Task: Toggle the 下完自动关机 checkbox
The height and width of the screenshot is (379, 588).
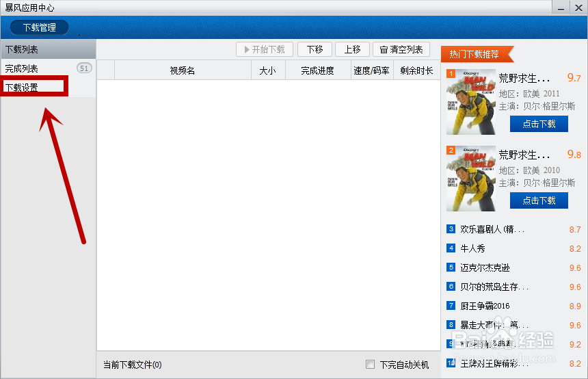Action: click(x=370, y=365)
